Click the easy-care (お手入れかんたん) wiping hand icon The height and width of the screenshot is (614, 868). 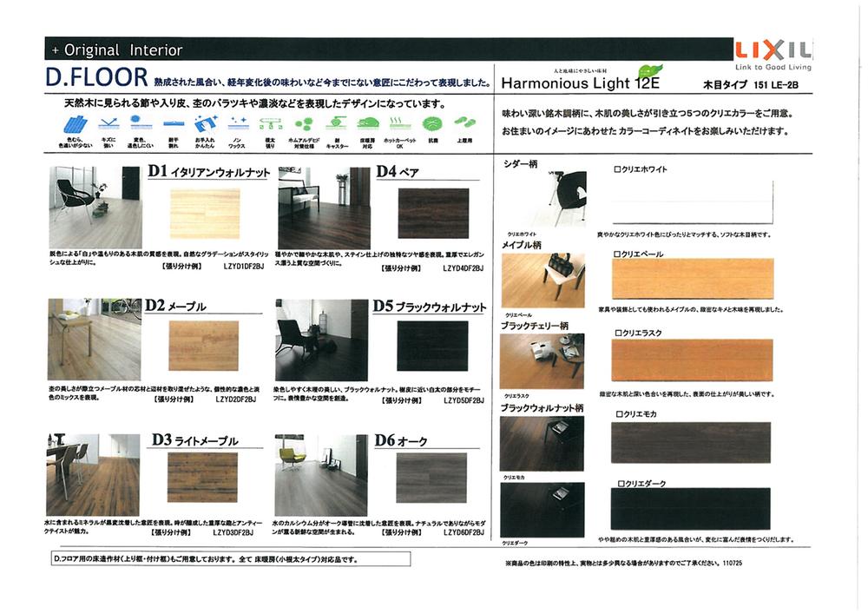point(206,124)
